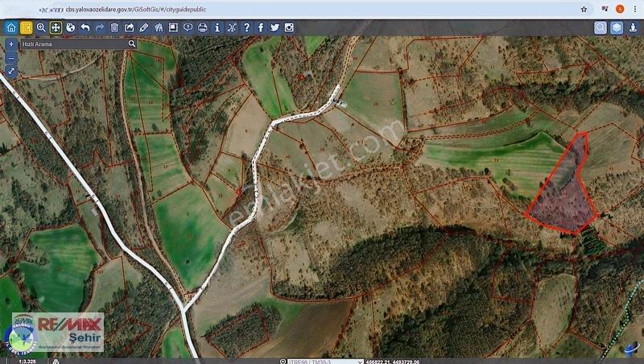Open the Instagram icon
The height and width of the screenshot is (364, 644).
tap(289, 27)
